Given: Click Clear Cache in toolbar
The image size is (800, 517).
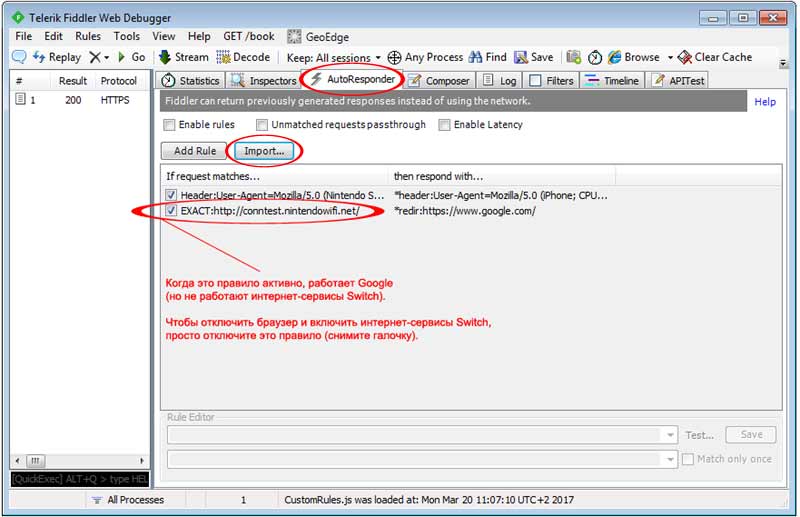Looking at the screenshot, I should click(x=715, y=57).
